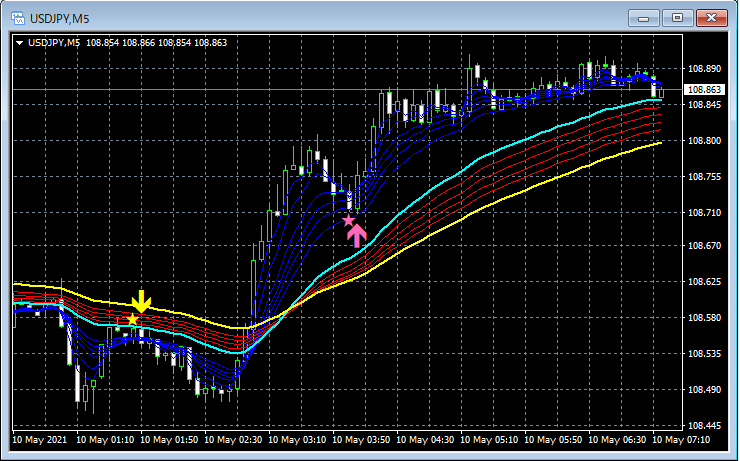
Task: Click the 10 May 2021 date label
Action: pos(40,440)
